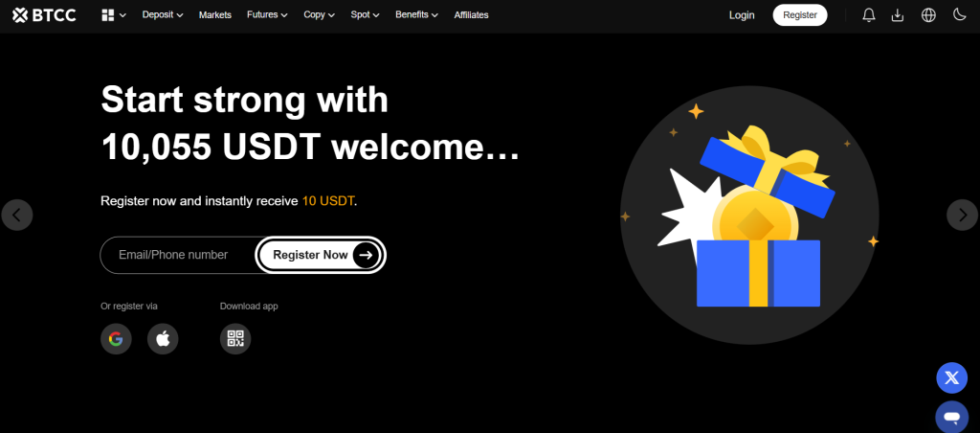Image resolution: width=980 pixels, height=433 pixels.
Task: Open the live chat bubble
Action: 952,417
